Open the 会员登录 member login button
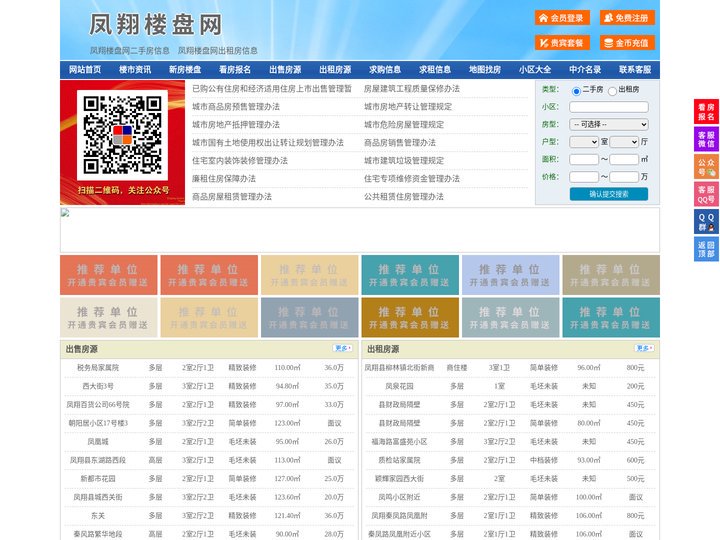 pyautogui.click(x=562, y=18)
